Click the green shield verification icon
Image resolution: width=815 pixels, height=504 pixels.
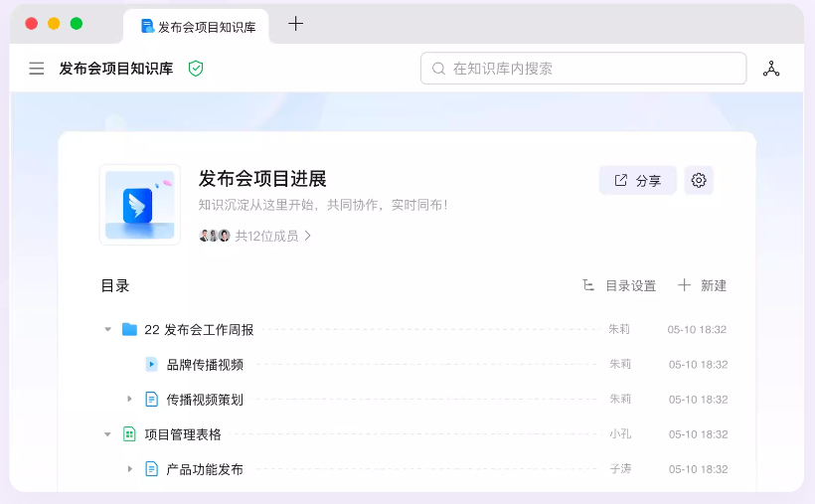[196, 69]
